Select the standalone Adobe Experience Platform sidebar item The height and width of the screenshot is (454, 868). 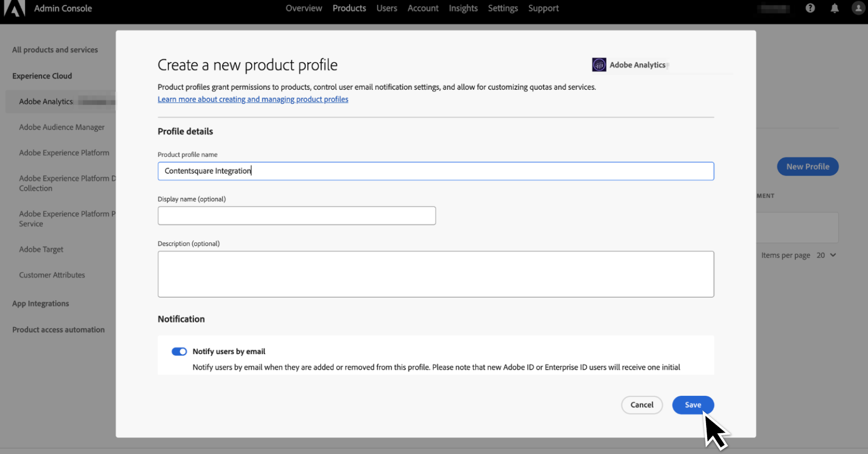64,153
